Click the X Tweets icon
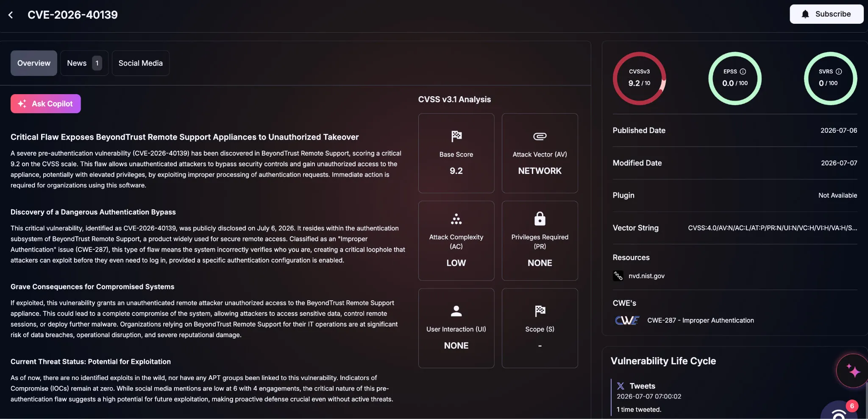Viewport: 868px width, 419px height. (x=620, y=386)
